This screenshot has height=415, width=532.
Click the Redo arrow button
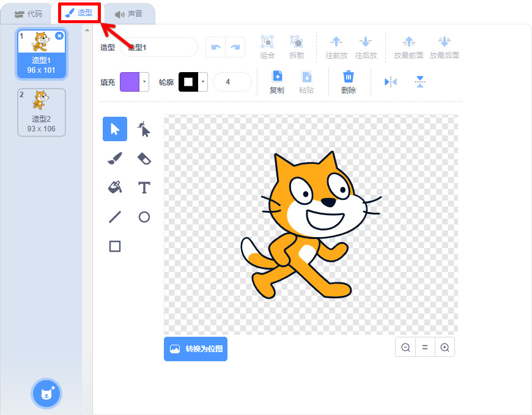tap(235, 47)
